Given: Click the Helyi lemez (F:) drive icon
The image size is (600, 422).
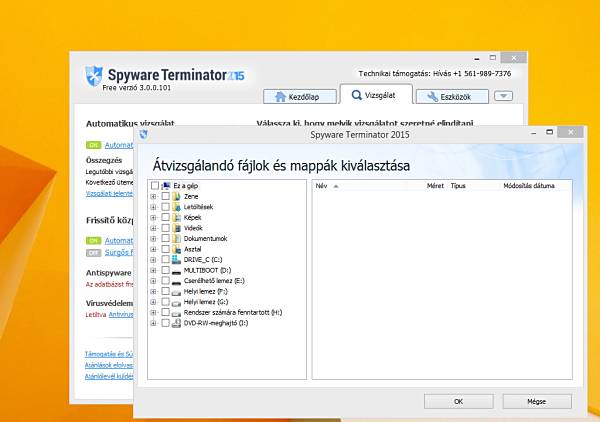Looking at the screenshot, I should point(176,292).
